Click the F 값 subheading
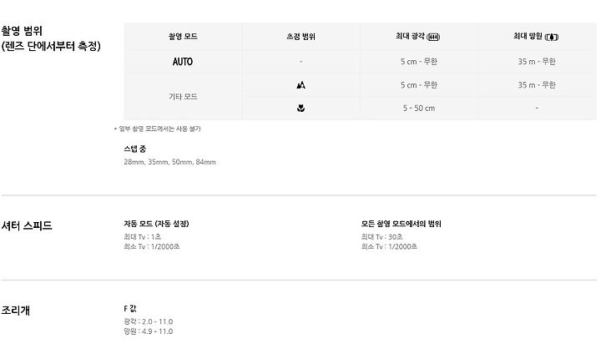Image resolution: width=601 pixels, height=364 pixels. click(x=130, y=308)
